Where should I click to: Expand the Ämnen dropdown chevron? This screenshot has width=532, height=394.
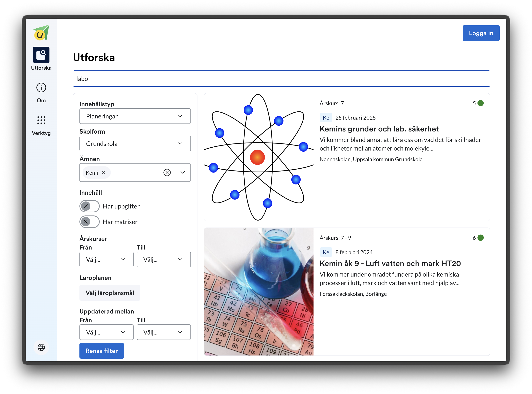click(183, 172)
